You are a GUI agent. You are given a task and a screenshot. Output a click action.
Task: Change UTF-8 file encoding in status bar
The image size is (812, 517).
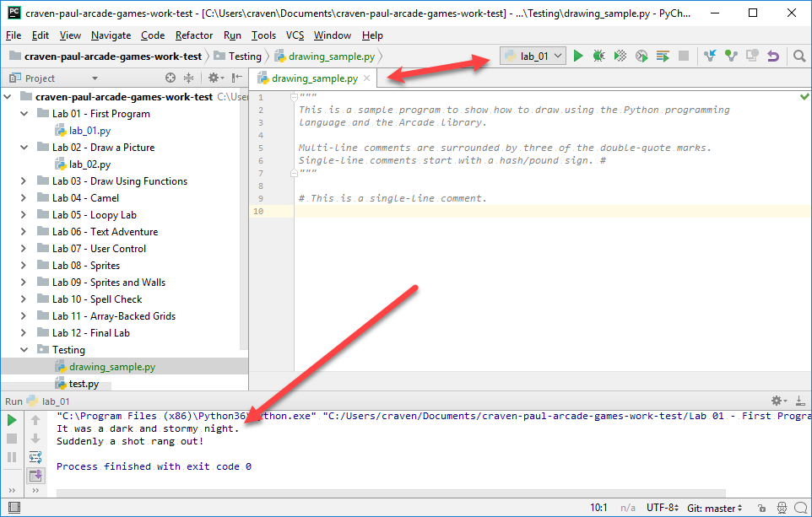click(663, 508)
